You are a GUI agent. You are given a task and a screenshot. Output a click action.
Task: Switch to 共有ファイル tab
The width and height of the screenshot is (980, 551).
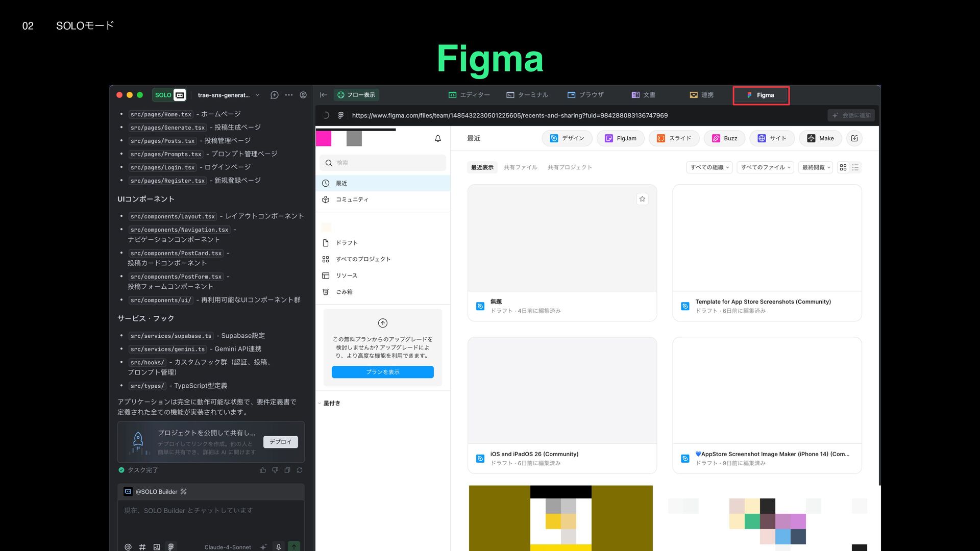[x=520, y=167]
